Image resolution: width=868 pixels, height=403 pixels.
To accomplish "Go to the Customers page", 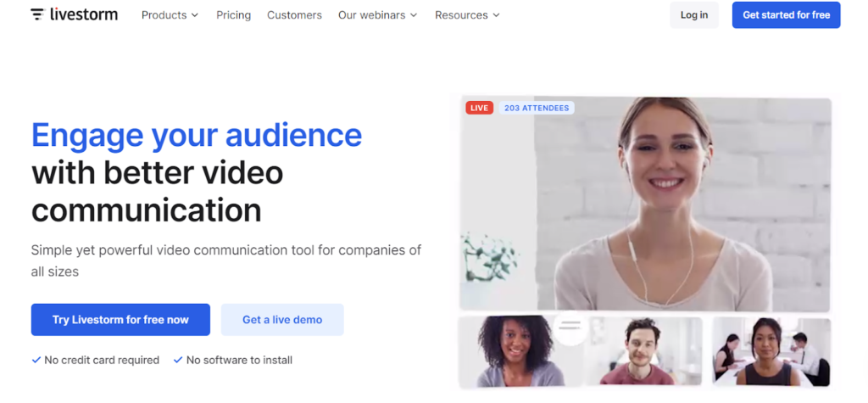I will coord(294,15).
